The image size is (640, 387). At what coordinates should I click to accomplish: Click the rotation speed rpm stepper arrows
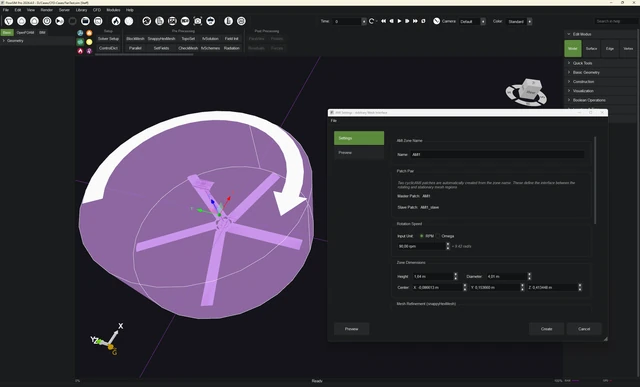pyautogui.click(x=448, y=246)
